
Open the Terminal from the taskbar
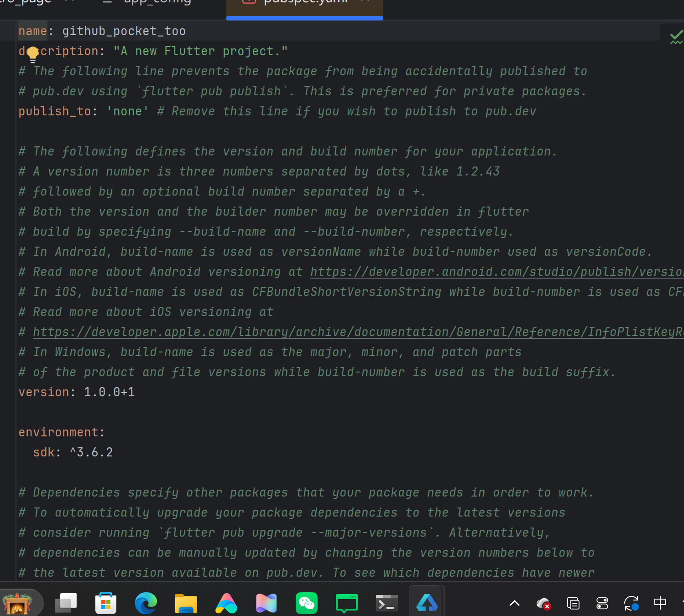click(x=386, y=603)
